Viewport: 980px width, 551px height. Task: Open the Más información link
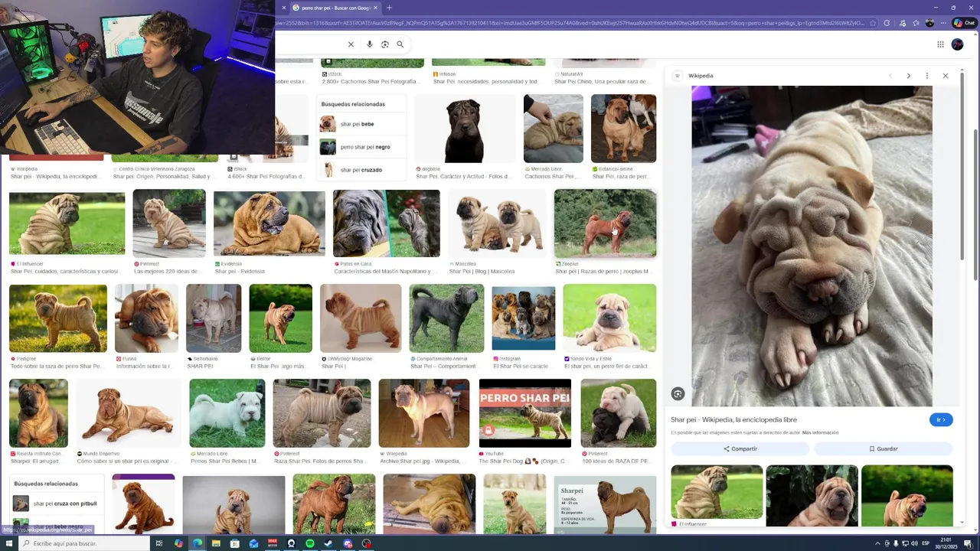coord(820,432)
